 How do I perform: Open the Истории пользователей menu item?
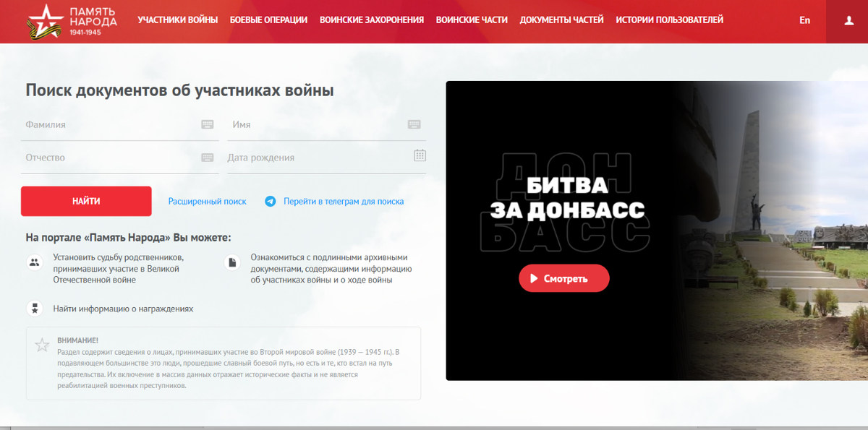pyautogui.click(x=670, y=20)
